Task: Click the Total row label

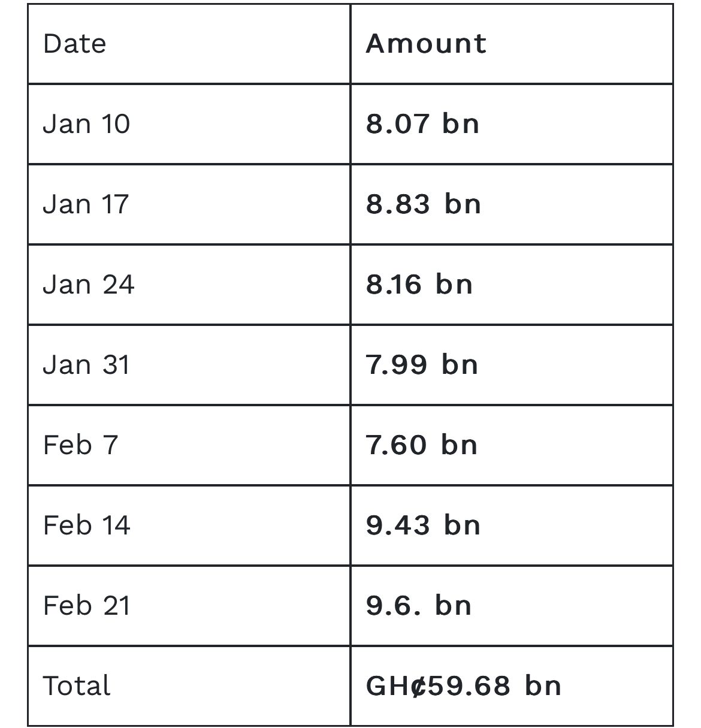Action: click(x=77, y=685)
